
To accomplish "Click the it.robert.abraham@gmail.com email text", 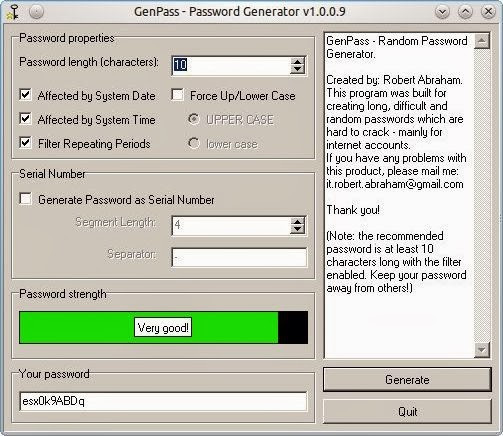I will pos(395,184).
